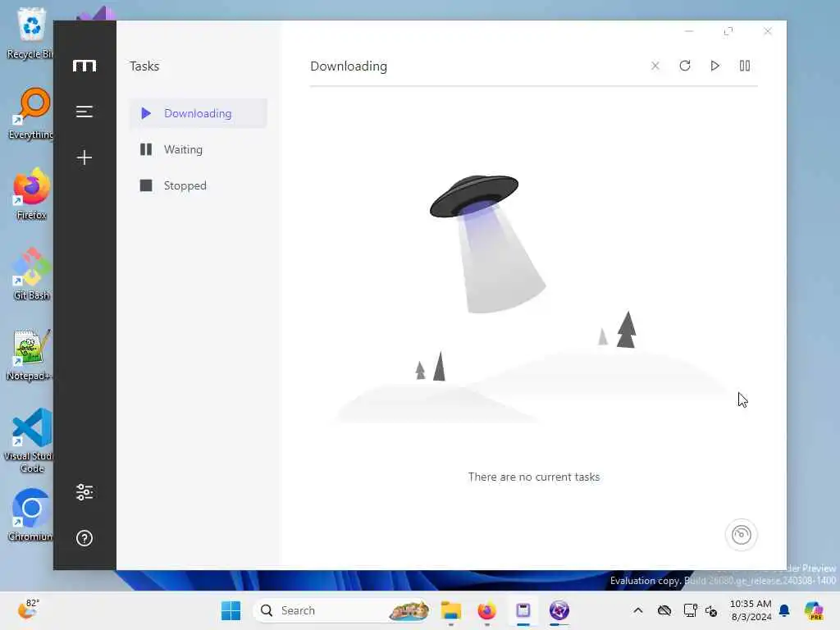Select the Downloading tasks tab
Screen dimensions: 840x630
(199, 113)
